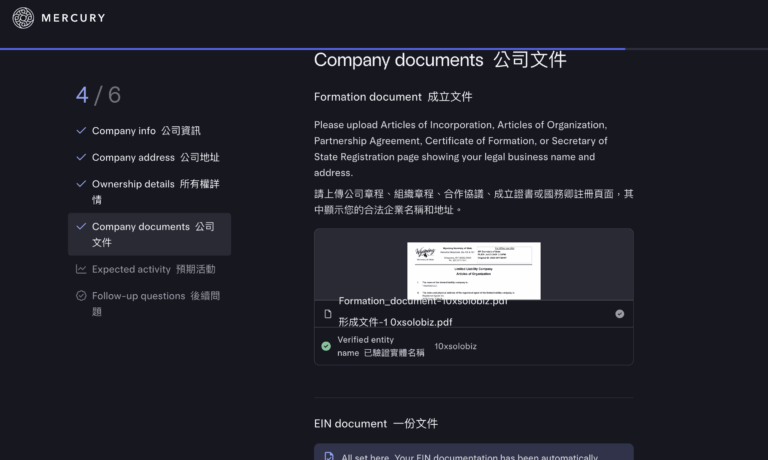The width and height of the screenshot is (768, 460).
Task: Click the file icon beside Formation_document PDF name
Action: point(328,314)
